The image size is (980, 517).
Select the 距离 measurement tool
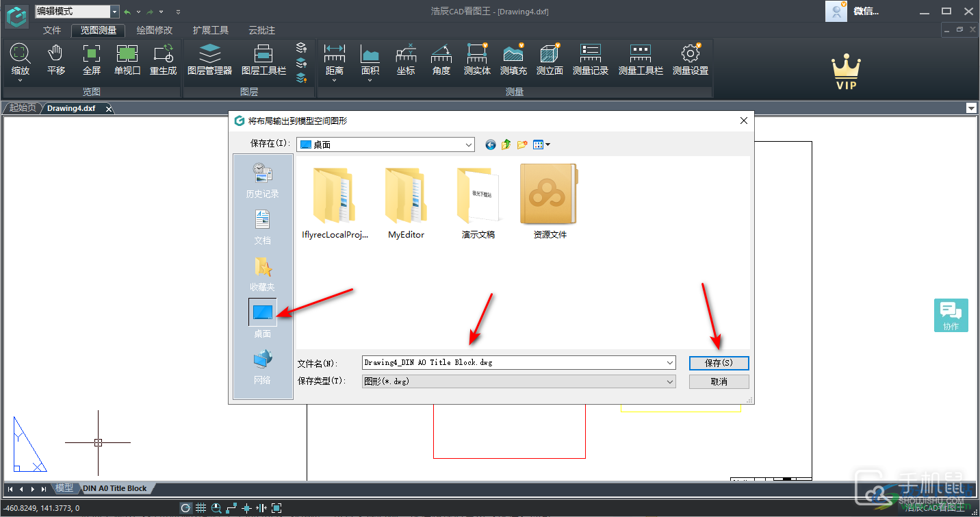click(x=334, y=60)
